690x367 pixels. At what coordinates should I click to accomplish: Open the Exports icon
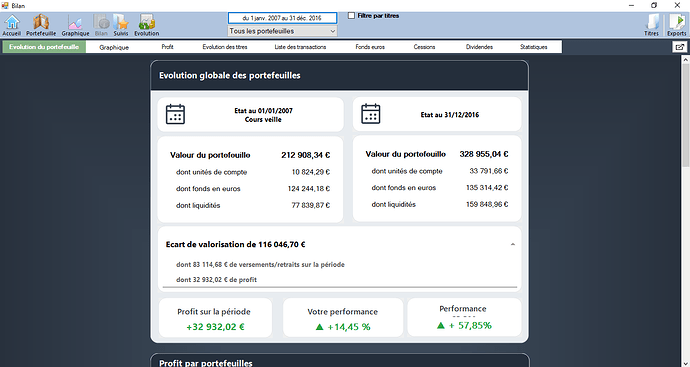pyautogui.click(x=676, y=25)
